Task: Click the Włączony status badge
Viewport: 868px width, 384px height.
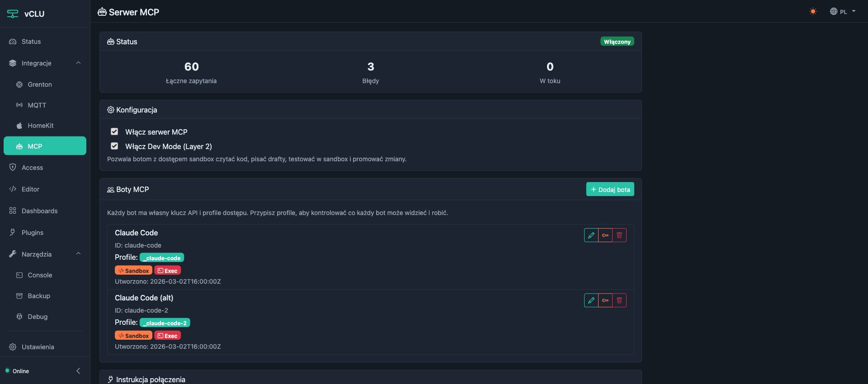Action: coord(617,42)
